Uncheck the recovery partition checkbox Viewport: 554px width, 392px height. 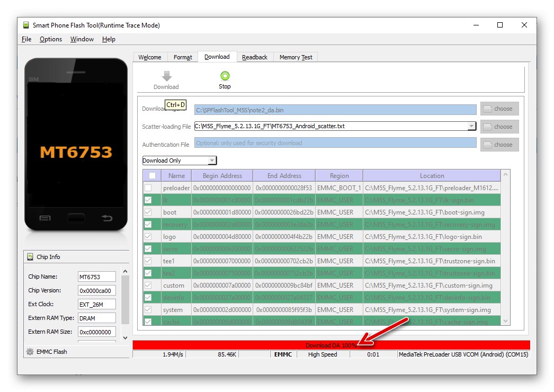tap(149, 224)
